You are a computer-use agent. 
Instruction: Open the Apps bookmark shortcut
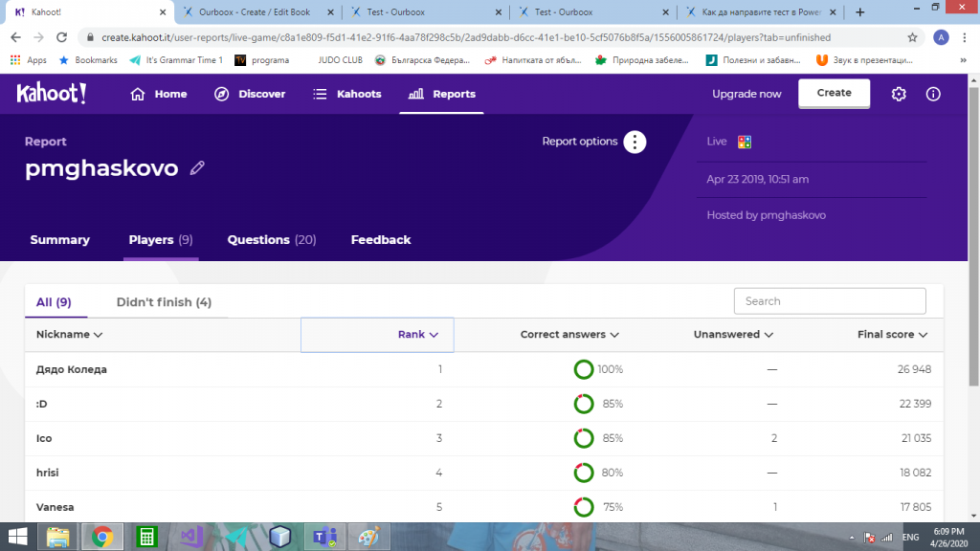click(x=28, y=60)
